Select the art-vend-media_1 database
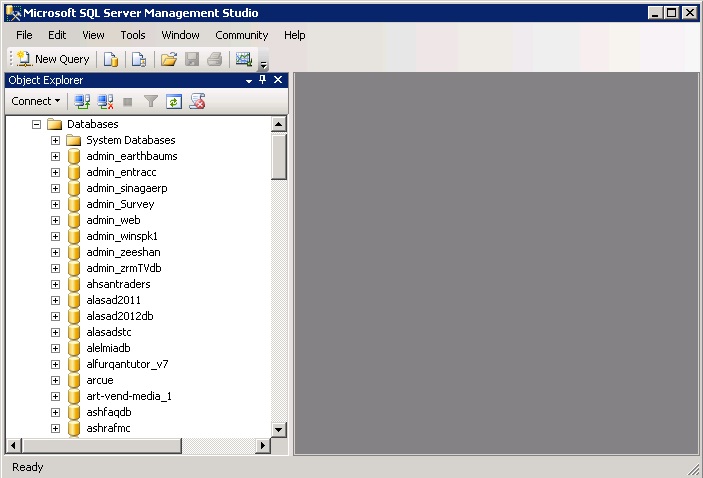 pyautogui.click(x=129, y=396)
